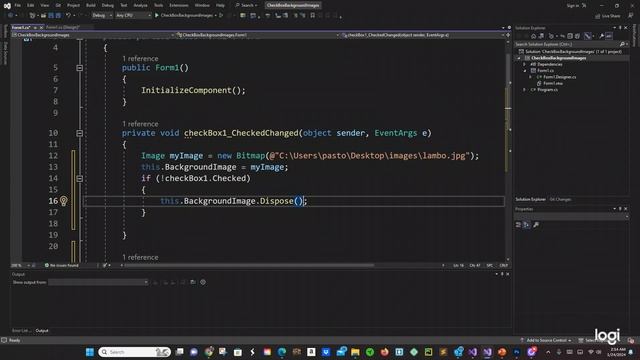Open the member navigation dropdown checkBox1_CheckedChanged
Screen dimensions: 640x360
422,35
